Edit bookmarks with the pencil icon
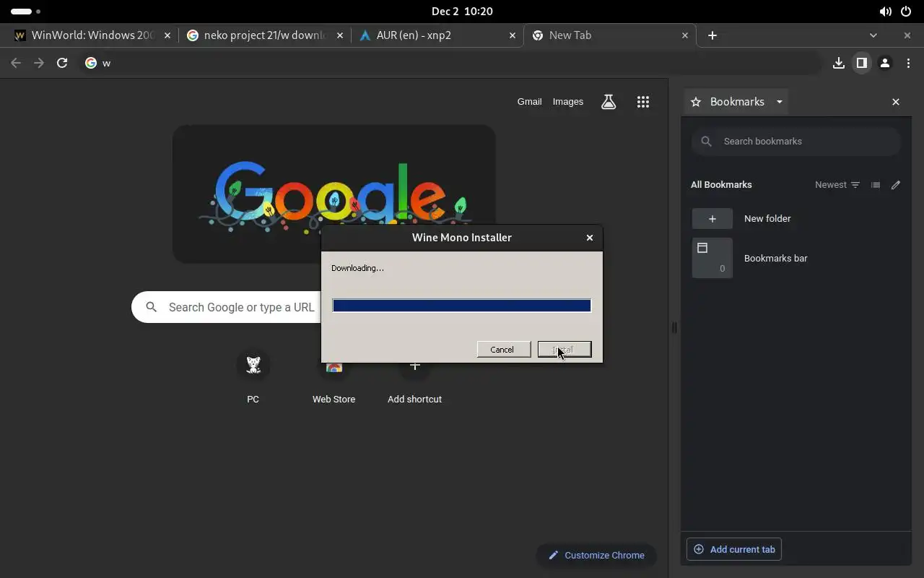This screenshot has height=578, width=924. tap(896, 185)
